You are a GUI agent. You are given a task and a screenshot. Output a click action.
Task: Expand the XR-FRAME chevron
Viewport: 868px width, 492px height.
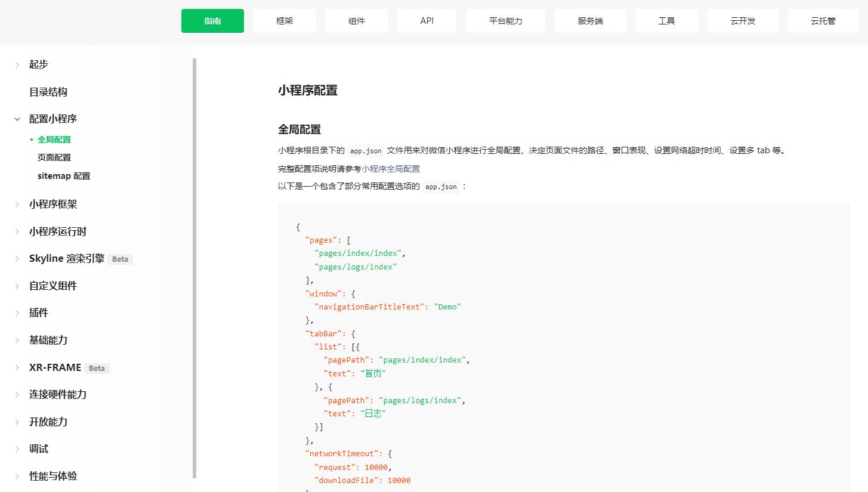click(17, 367)
